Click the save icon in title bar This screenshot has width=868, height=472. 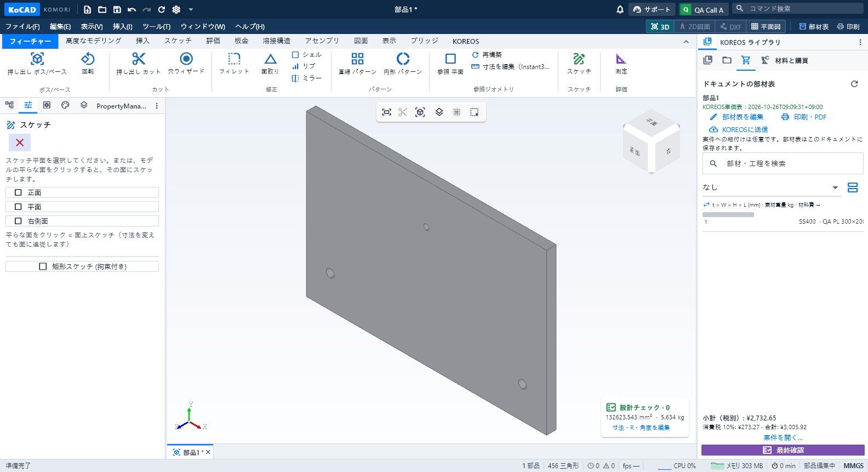[x=117, y=9]
